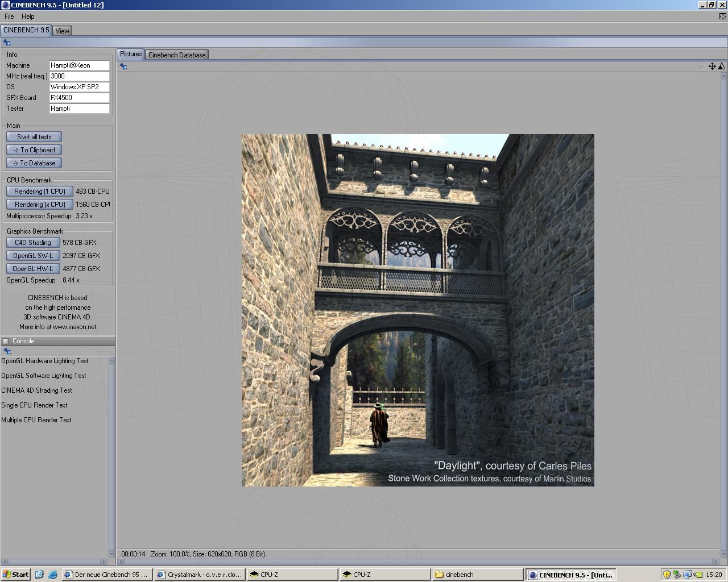Screen dimensions: 728x582
Task: Click the GFX-Board input field
Action: (79, 98)
